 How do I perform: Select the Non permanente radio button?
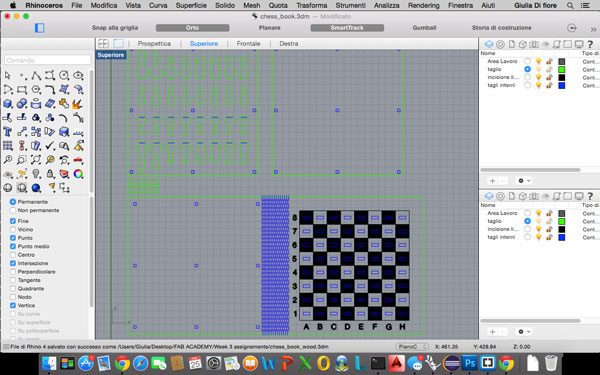(x=13, y=210)
